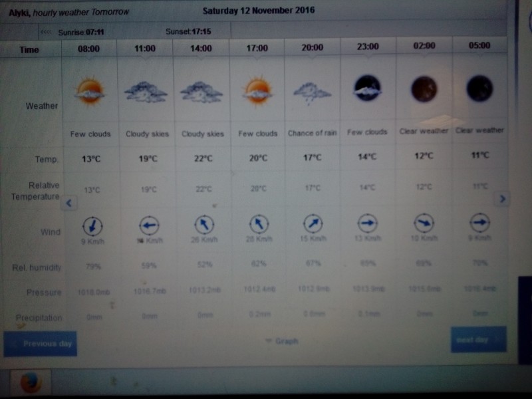Click the 14:00 time column header
532x399 pixels.
201,48
